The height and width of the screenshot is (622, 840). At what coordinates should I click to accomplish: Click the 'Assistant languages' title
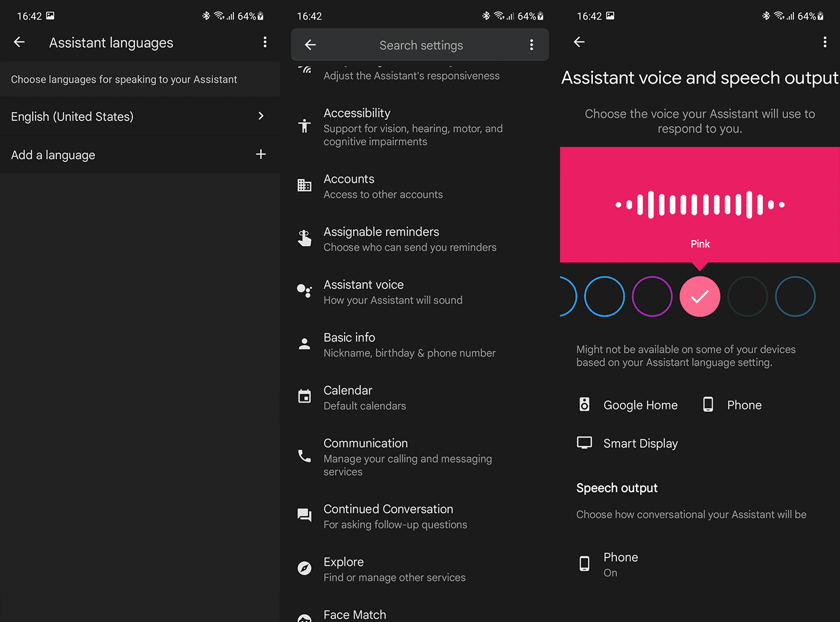click(x=111, y=43)
